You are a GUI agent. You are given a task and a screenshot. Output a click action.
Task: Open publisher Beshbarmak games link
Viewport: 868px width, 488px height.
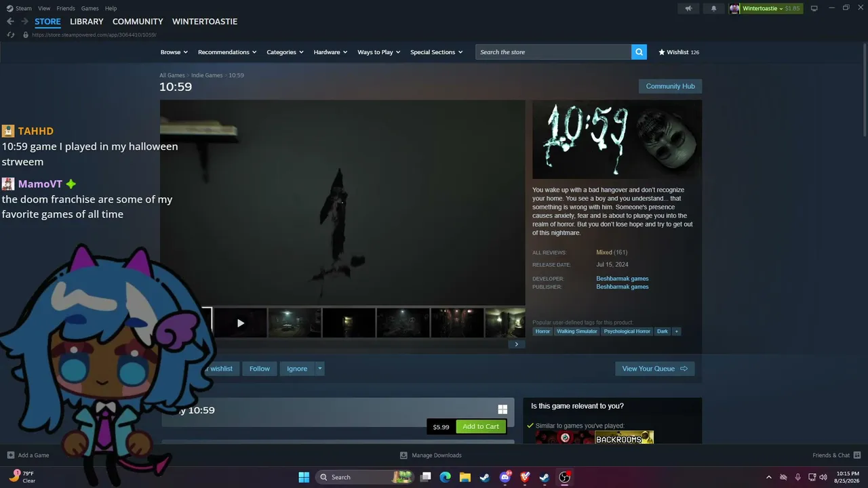point(623,287)
